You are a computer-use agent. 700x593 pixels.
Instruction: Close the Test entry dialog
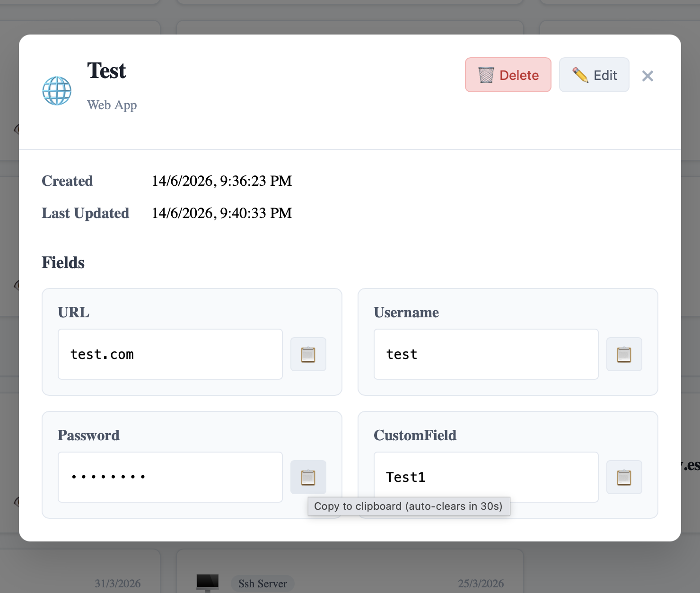[647, 76]
